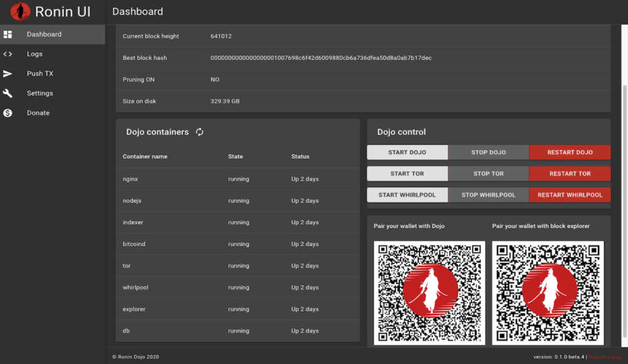Click the RESTART TOR button
Image resolution: width=628 pixels, height=364 pixels.
570,173
